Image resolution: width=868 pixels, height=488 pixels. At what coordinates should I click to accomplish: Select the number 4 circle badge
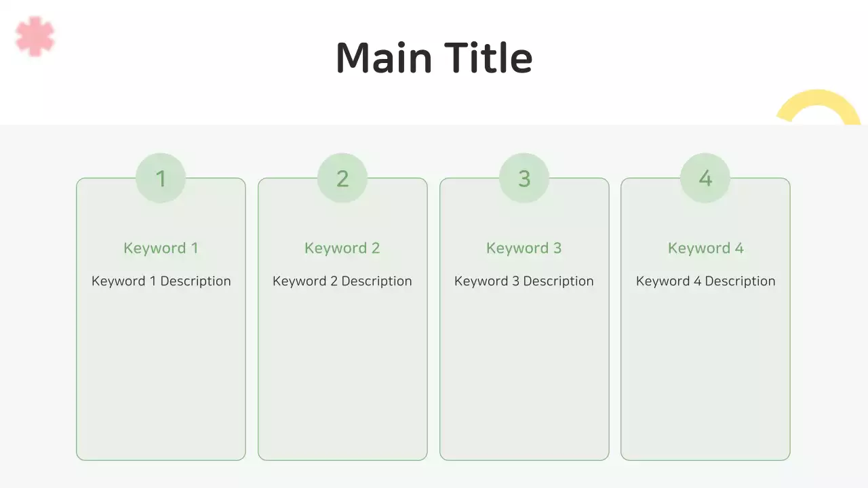point(705,178)
